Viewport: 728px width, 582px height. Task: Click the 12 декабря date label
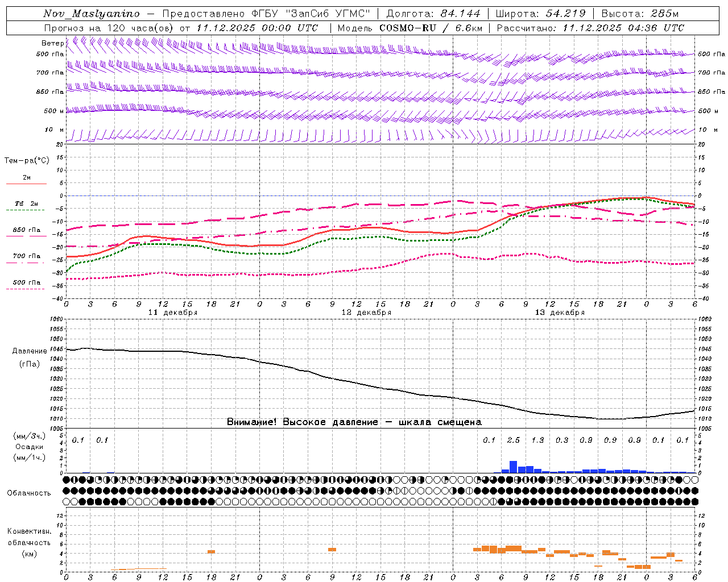[x=366, y=313]
